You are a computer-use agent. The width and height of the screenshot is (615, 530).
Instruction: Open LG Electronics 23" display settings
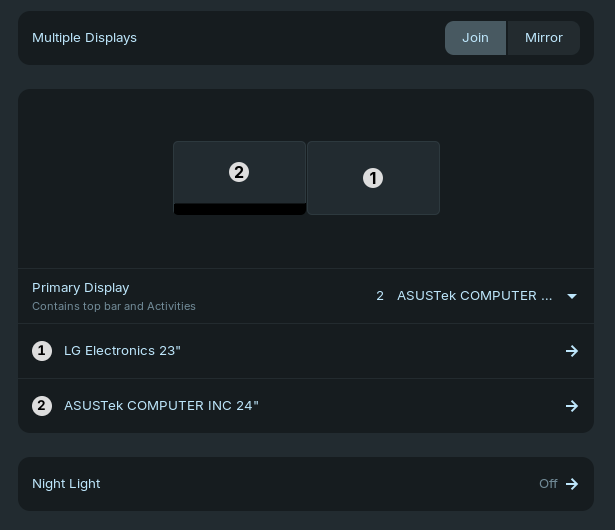coord(306,351)
